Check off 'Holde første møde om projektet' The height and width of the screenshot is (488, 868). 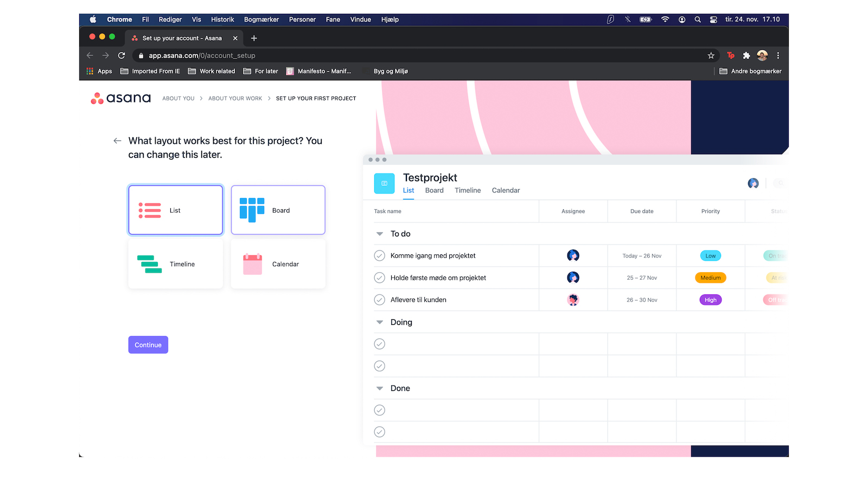coord(380,278)
